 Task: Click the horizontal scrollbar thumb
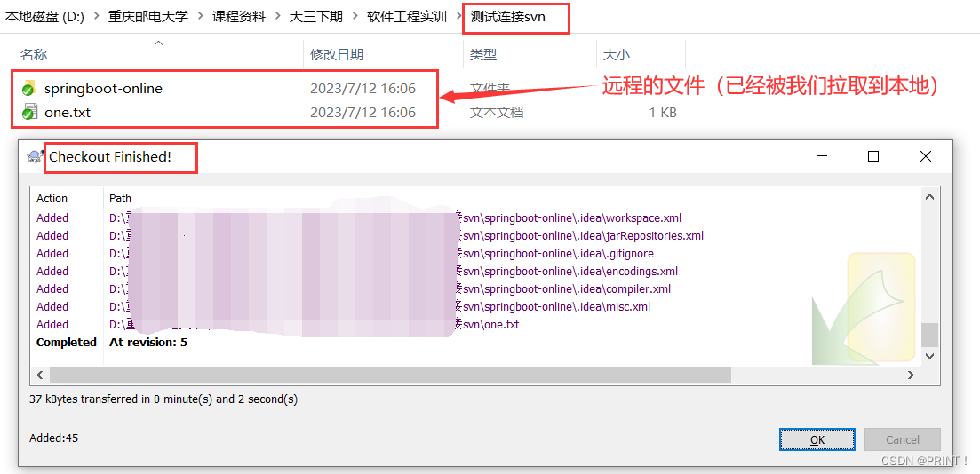390,375
